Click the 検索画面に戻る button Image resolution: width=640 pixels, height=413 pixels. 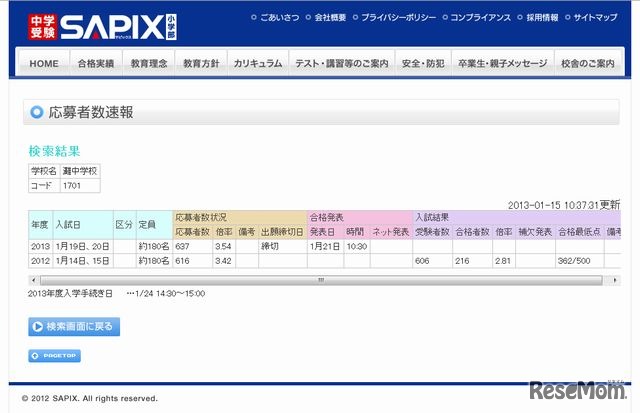(74, 326)
